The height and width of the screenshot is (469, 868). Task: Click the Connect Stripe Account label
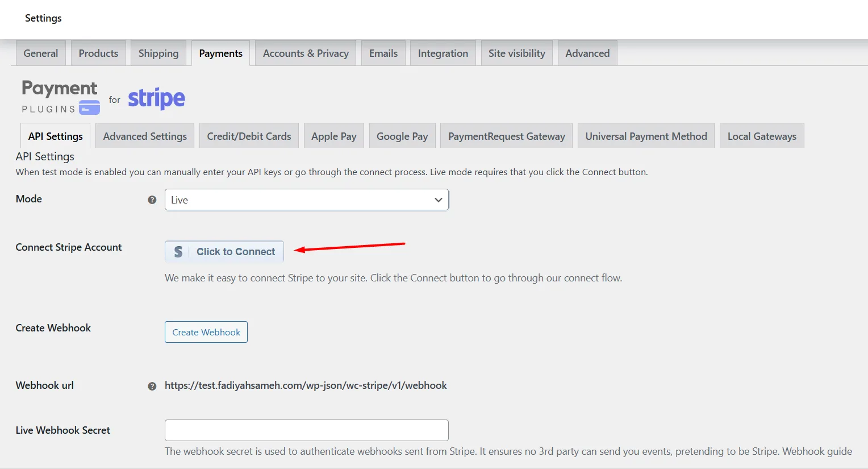point(69,247)
